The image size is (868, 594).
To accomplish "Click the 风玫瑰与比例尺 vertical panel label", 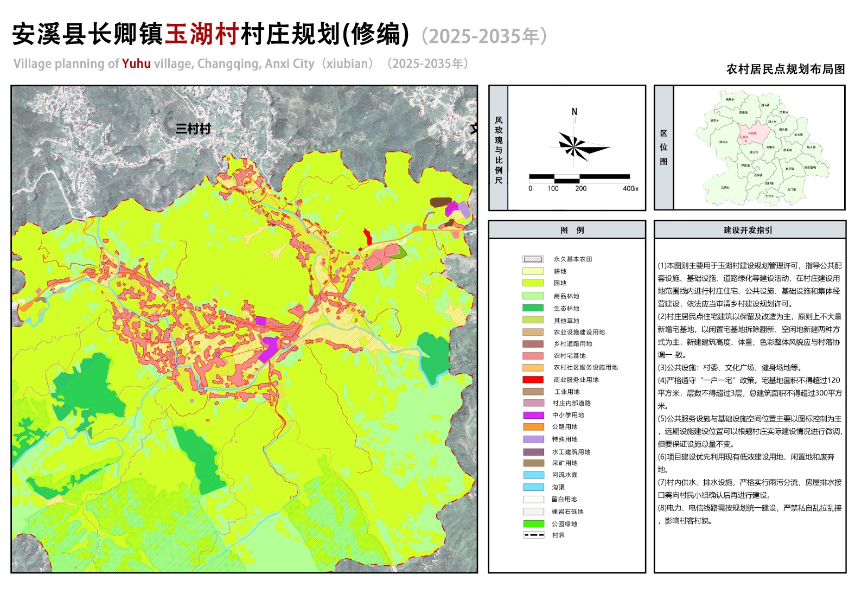I will [498, 150].
